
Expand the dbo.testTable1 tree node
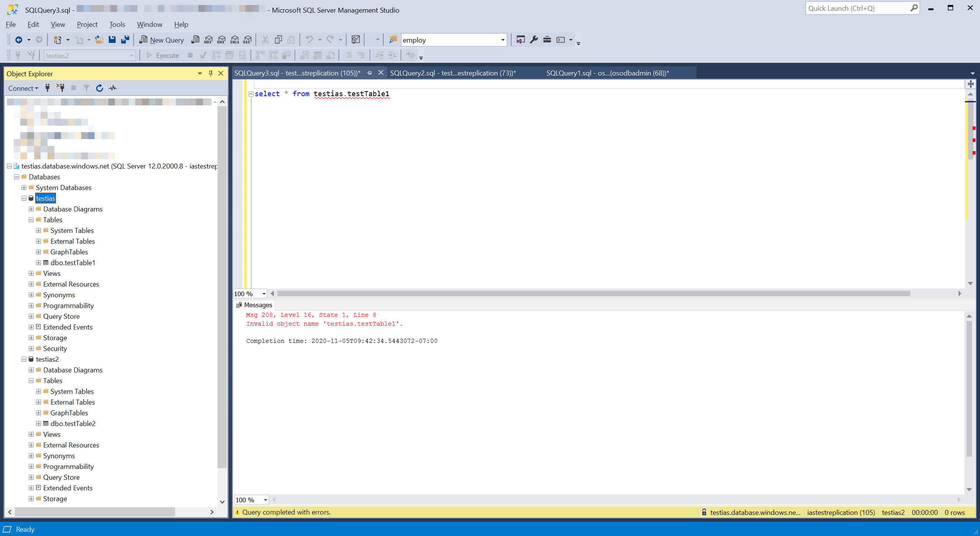[38, 263]
